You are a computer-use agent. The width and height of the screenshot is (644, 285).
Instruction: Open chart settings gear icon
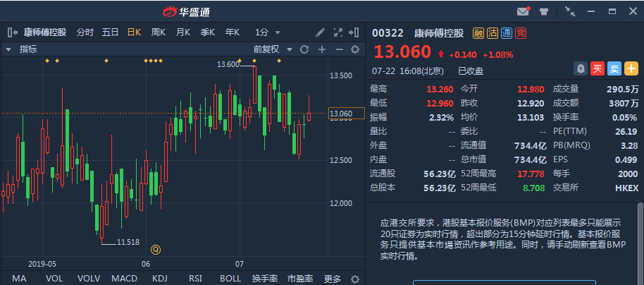[355, 49]
